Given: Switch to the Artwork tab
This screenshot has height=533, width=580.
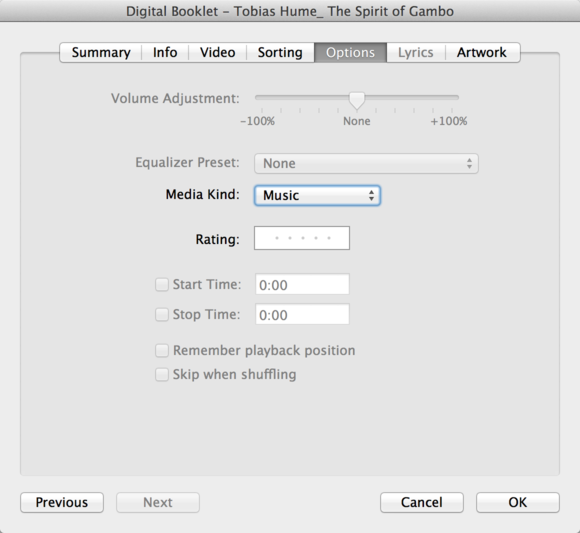Looking at the screenshot, I should pyautogui.click(x=482, y=53).
